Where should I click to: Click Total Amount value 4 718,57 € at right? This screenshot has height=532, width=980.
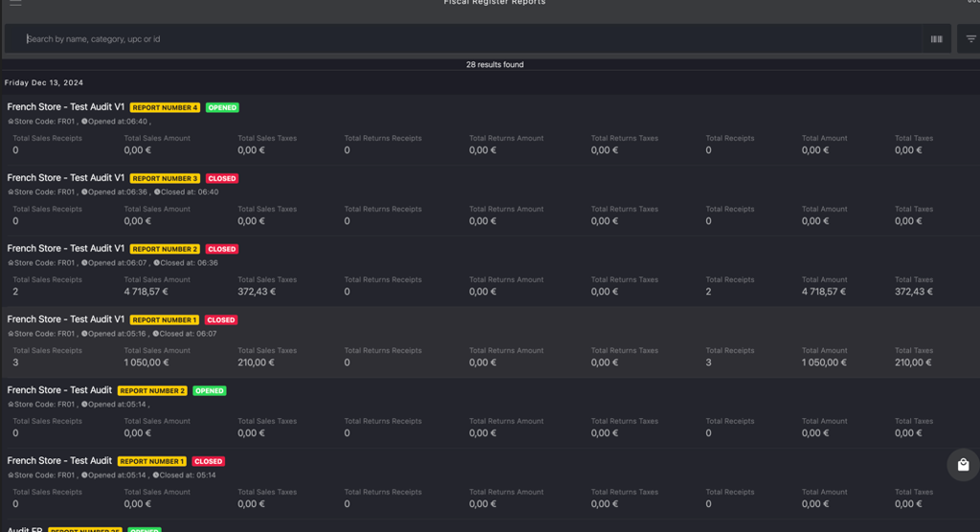824,291
